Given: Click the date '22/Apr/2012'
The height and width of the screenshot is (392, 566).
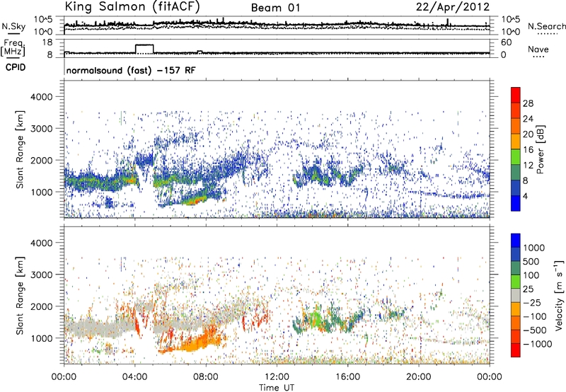Looking at the screenshot, I should click(453, 7).
